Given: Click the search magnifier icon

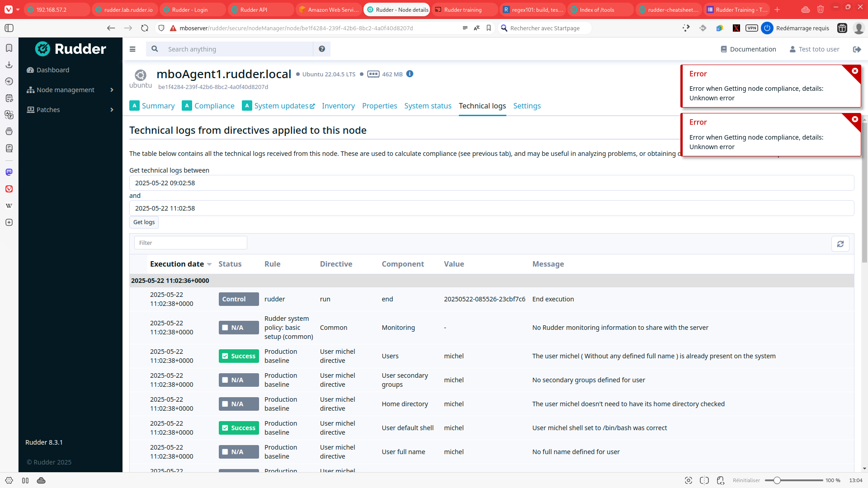Looking at the screenshot, I should [155, 49].
